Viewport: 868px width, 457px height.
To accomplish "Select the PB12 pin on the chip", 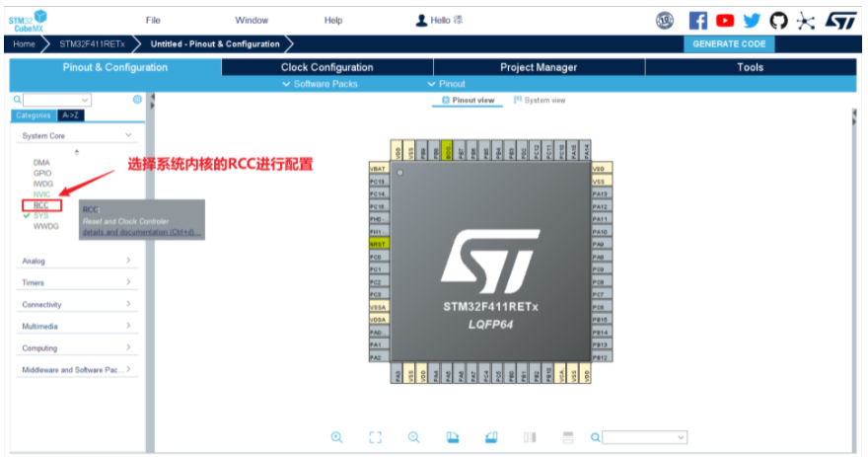I will (x=602, y=357).
